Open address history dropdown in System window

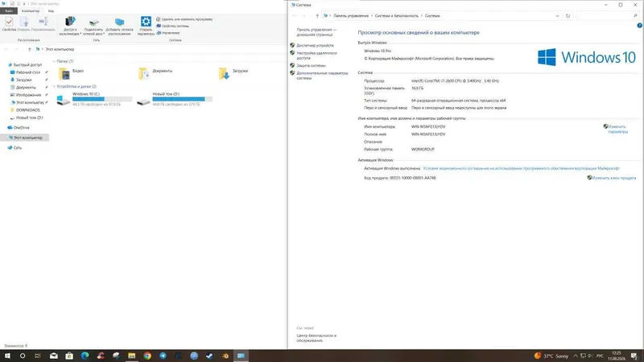(x=557, y=16)
